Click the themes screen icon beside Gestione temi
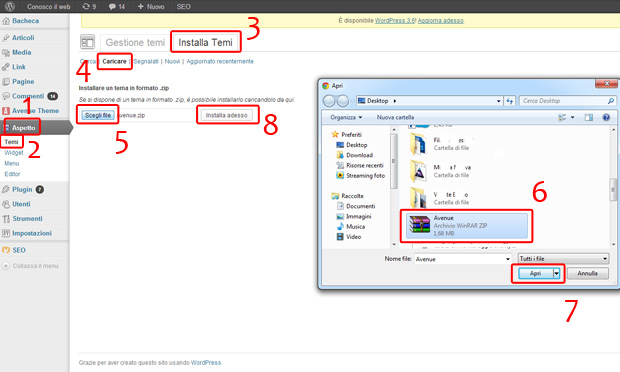Viewport: 620px width, 372px height. 87,42
